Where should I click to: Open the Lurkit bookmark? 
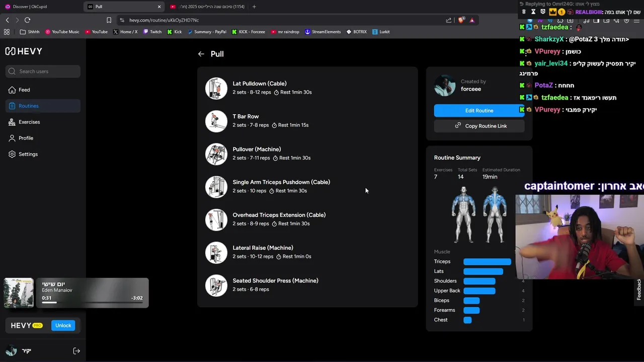381,32
